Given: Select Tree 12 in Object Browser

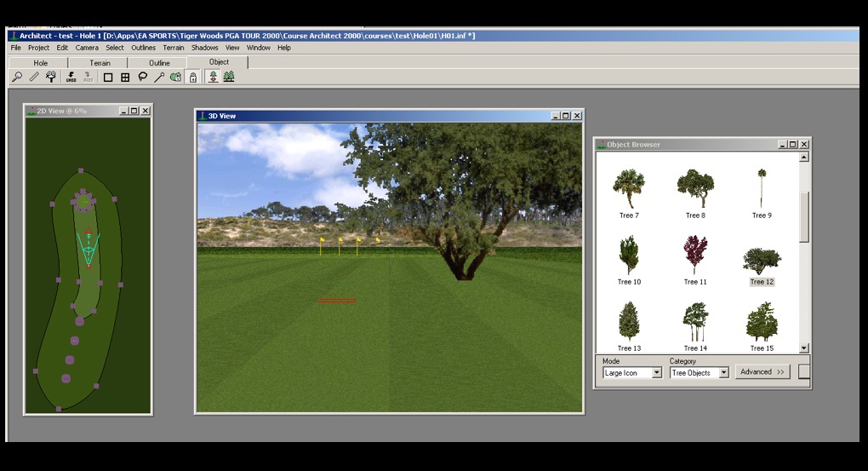Looking at the screenshot, I should 762,266.
